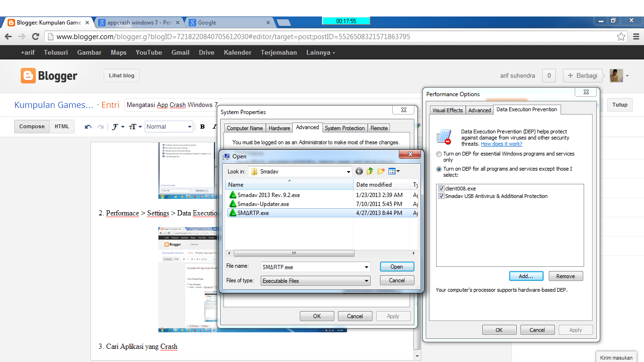Open YouTube from the Google bar
The width and height of the screenshot is (644, 362).
[149, 53]
